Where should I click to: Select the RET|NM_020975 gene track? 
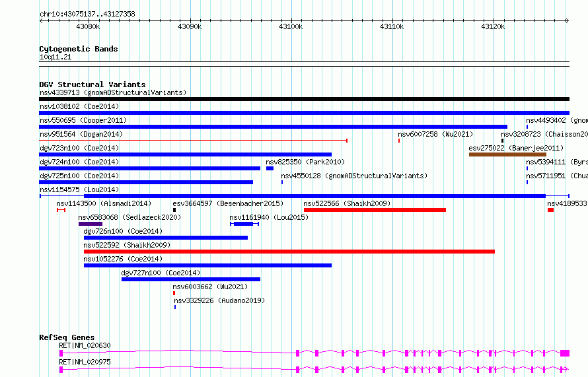click(x=314, y=370)
